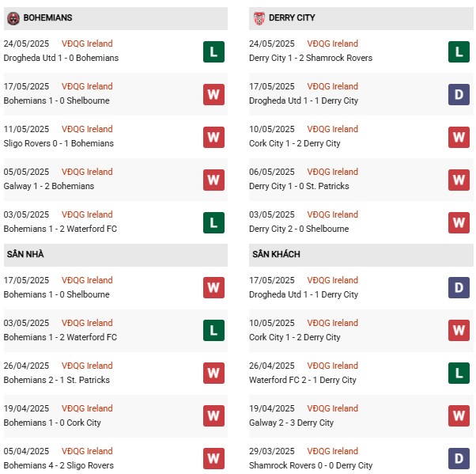Select the Sân Khách section header
The height and width of the screenshot is (474, 476).
(x=276, y=254)
